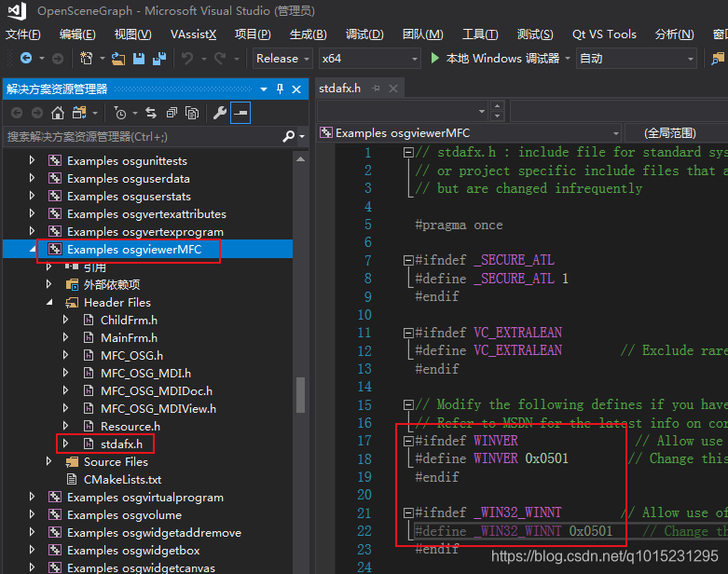Open the Solution Explorer window options arrow
Viewport: 728px width, 574px height.
[x=264, y=89]
